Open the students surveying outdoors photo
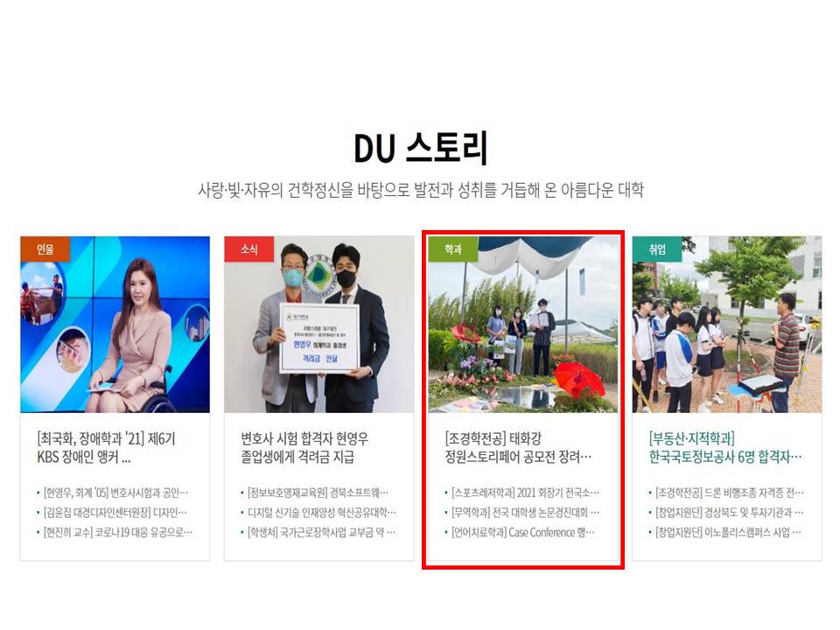Screen dimensions: 840x630 coord(727,325)
